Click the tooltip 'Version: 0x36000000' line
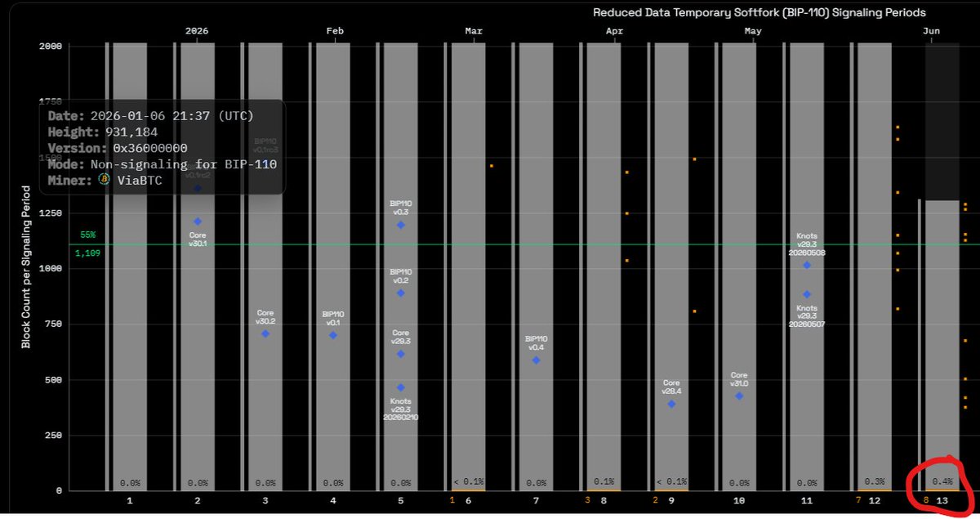This screenshot has height=519, width=980. (118, 148)
